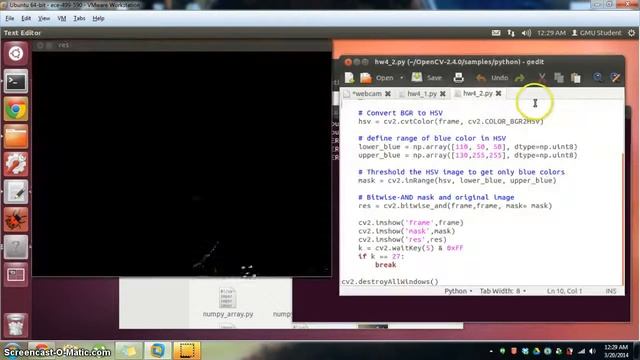640x360 pixels.
Task: Open the Tab Width dropdown
Action: pos(502,291)
